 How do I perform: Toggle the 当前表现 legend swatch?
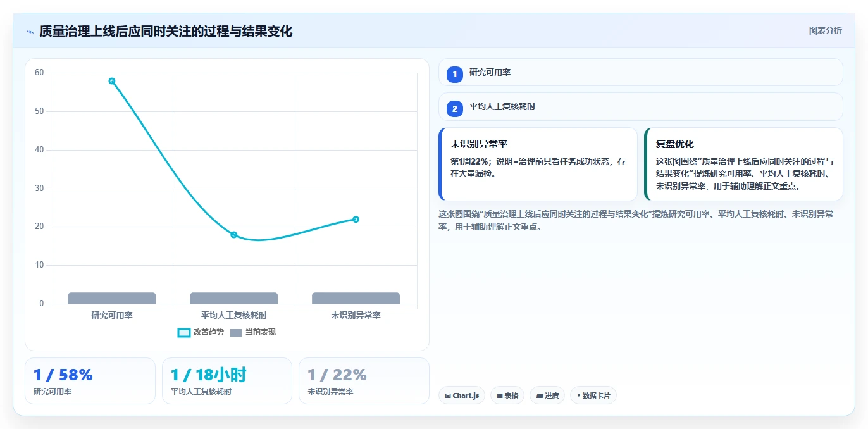tap(236, 332)
